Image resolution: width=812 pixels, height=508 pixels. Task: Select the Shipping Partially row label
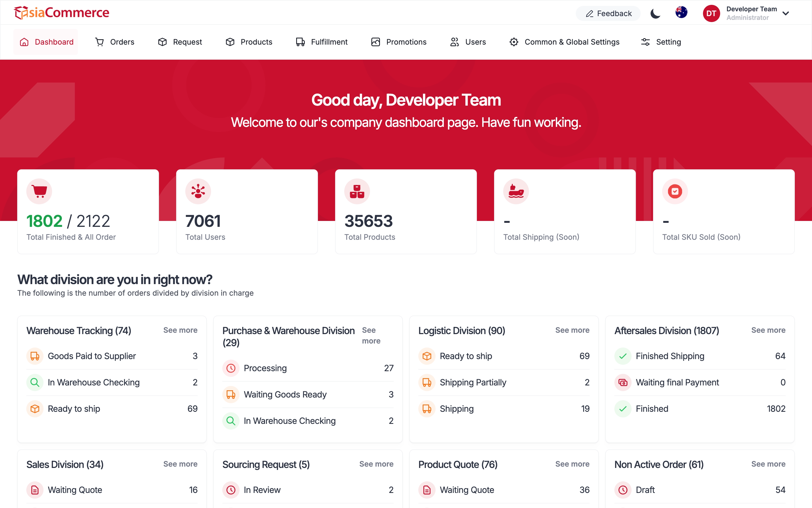473,382
